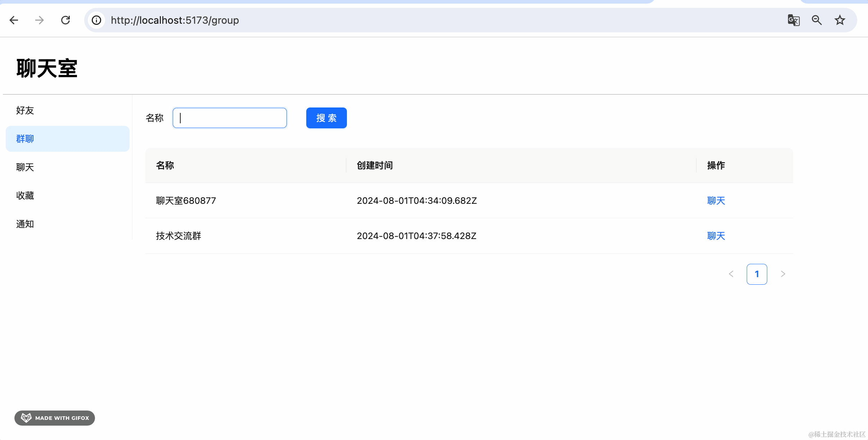Open the 收藏 sidebar section
Screen dimensions: 868x440
pos(25,196)
